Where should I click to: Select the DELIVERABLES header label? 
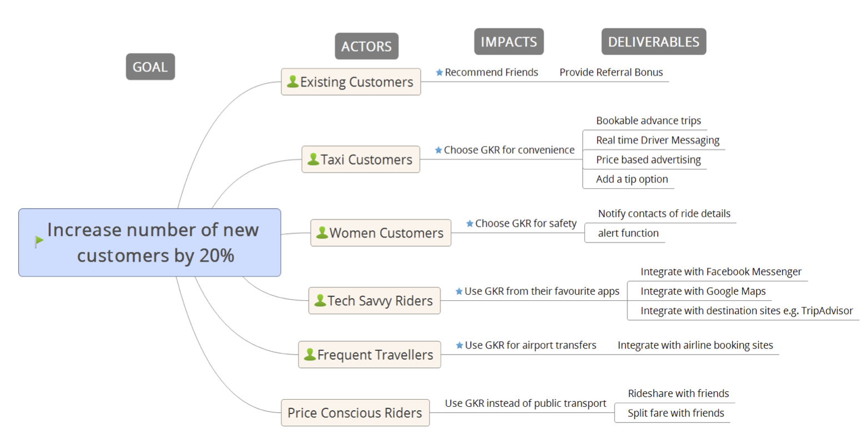[654, 42]
